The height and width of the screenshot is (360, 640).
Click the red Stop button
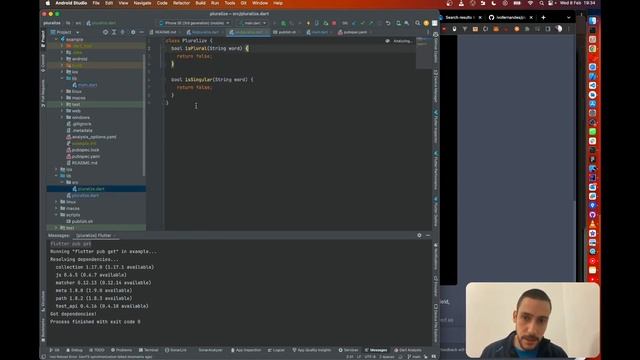(x=334, y=23)
